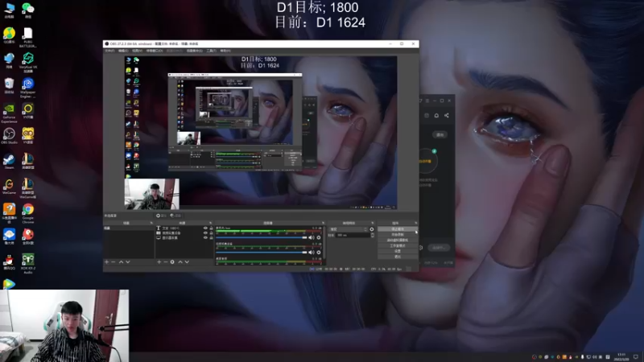The image size is (644, 362).
Task: Open the Docks menu in OBS
Action: (155, 51)
